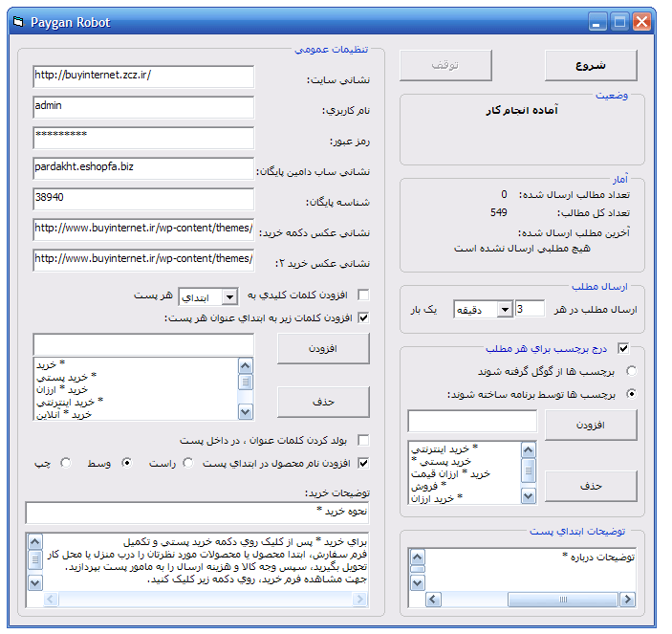Select وسط alignment radio button
The width and height of the screenshot is (672, 634).
(x=127, y=463)
